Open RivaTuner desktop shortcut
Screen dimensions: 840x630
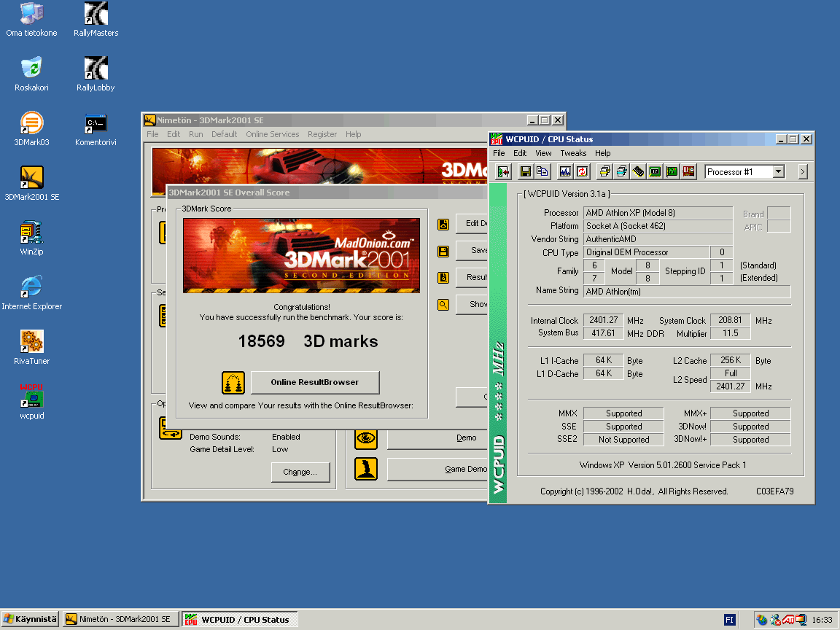[x=31, y=341]
